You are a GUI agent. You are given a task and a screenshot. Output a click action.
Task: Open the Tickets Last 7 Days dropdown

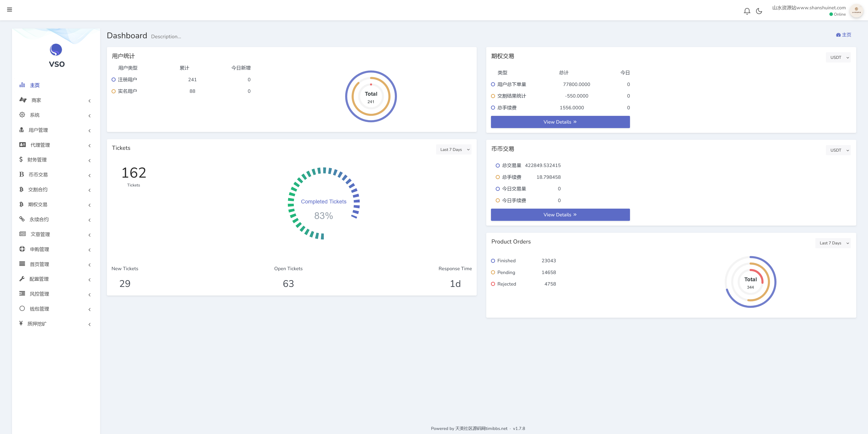click(x=453, y=149)
